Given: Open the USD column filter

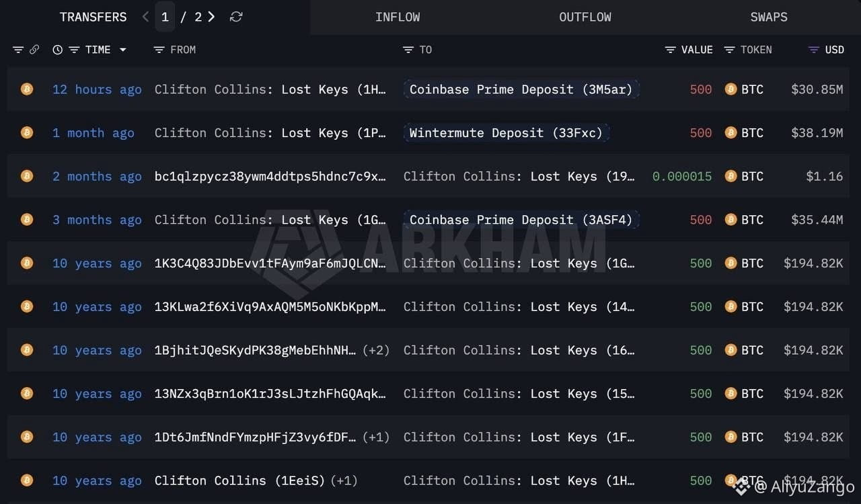Looking at the screenshot, I should [x=813, y=50].
